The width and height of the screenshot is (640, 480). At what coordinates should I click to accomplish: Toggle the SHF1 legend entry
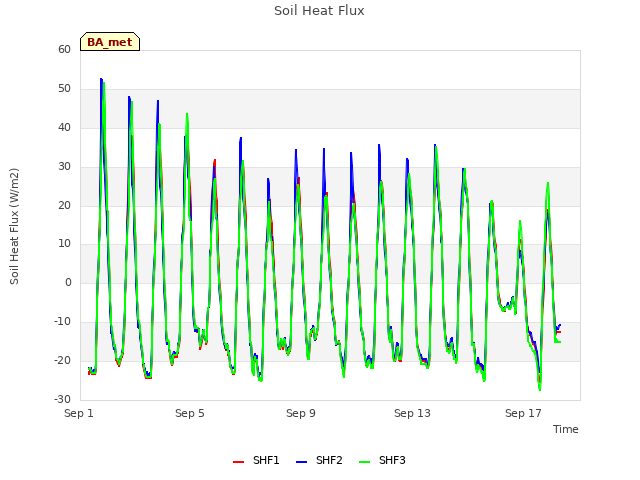[256, 460]
